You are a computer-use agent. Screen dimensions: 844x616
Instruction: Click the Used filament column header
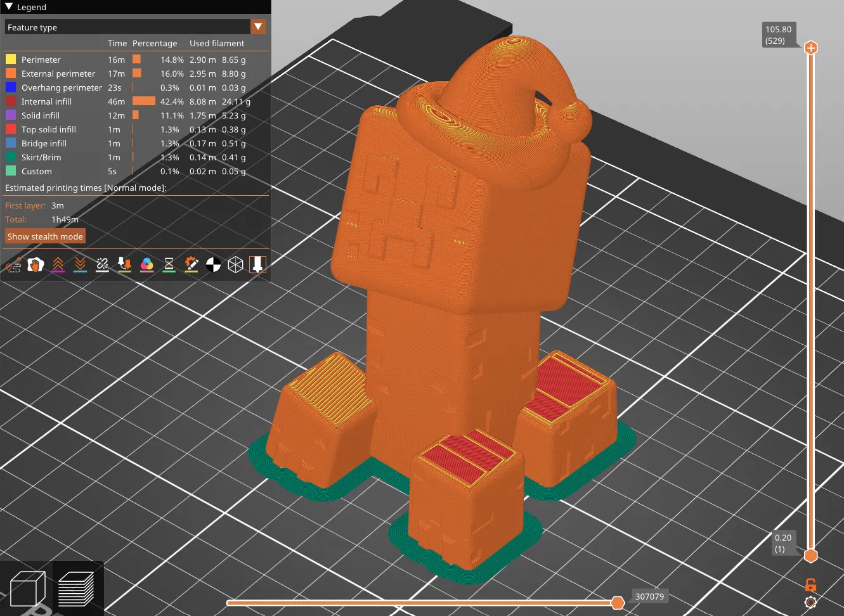[217, 43]
